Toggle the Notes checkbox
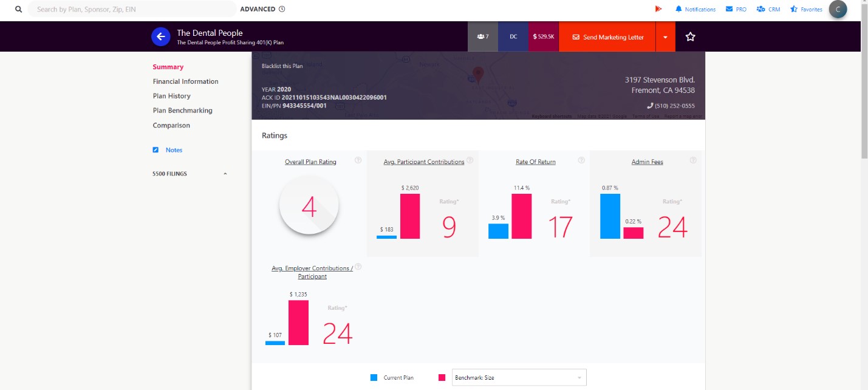The width and height of the screenshot is (868, 390). [x=155, y=150]
